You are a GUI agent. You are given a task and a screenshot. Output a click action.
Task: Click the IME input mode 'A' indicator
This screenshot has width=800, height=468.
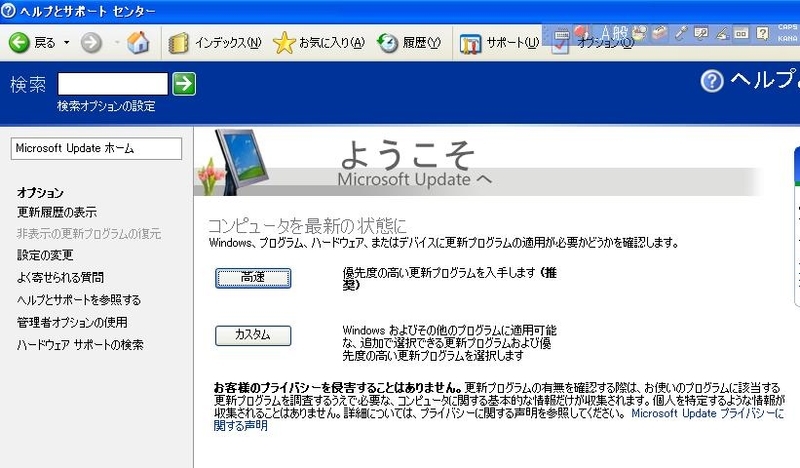click(x=605, y=34)
